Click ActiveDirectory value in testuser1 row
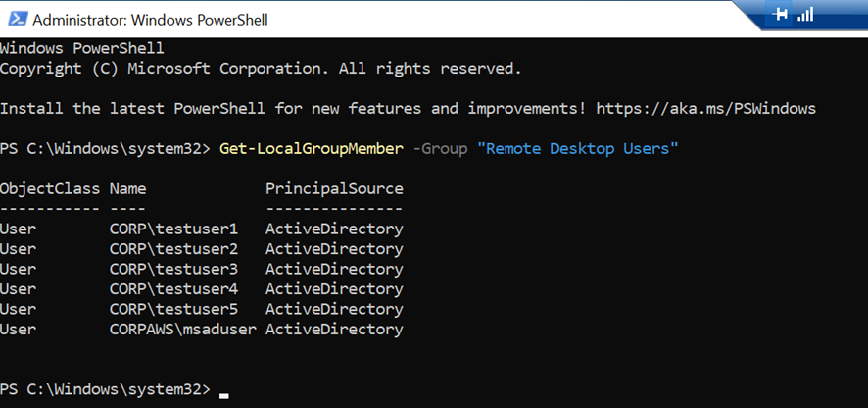Image resolution: width=868 pixels, height=408 pixels. pos(334,229)
